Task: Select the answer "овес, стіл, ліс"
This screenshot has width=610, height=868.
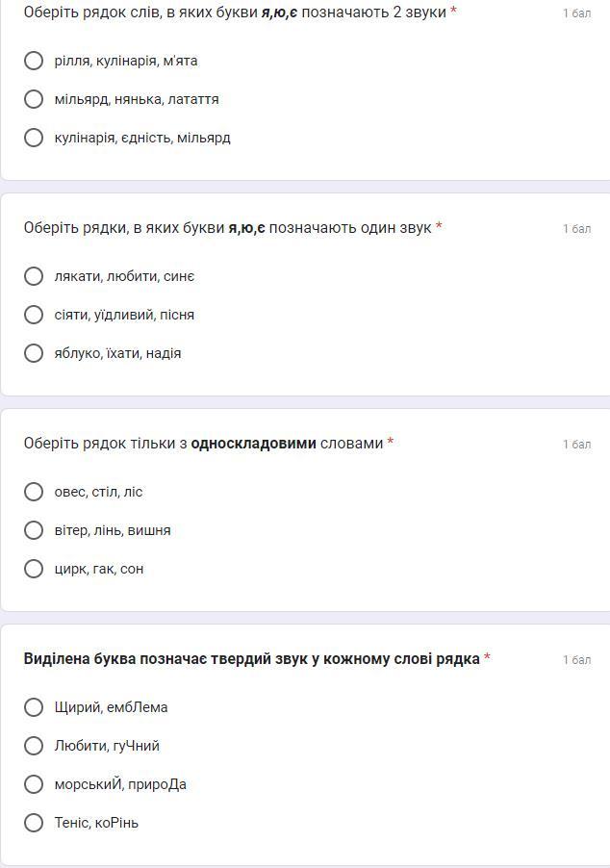Action: pos(34,492)
